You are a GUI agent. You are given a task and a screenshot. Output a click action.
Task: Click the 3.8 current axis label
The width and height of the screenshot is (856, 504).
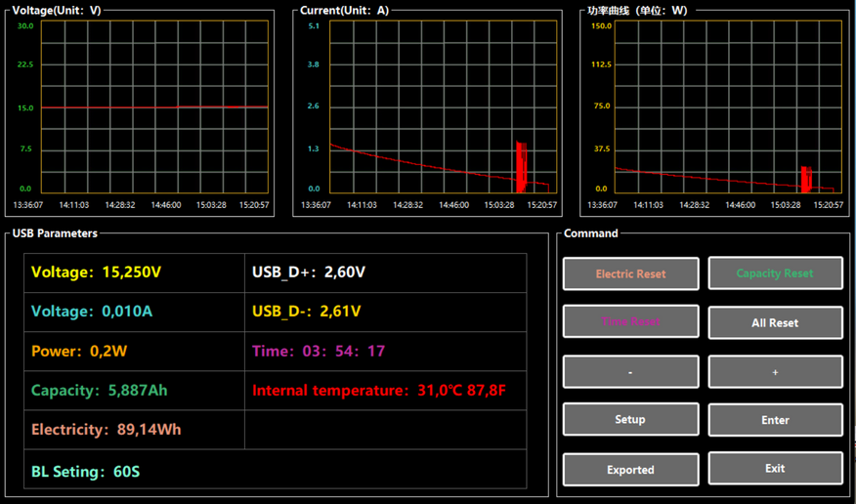coord(314,64)
